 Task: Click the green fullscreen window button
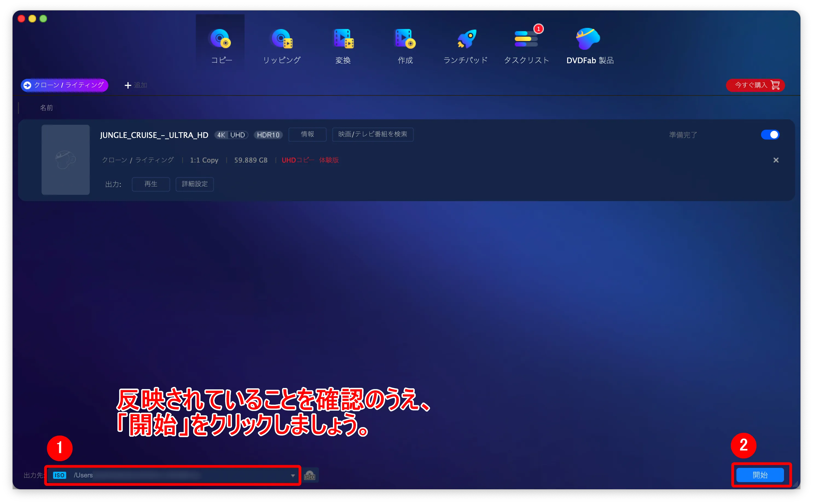[x=43, y=19]
